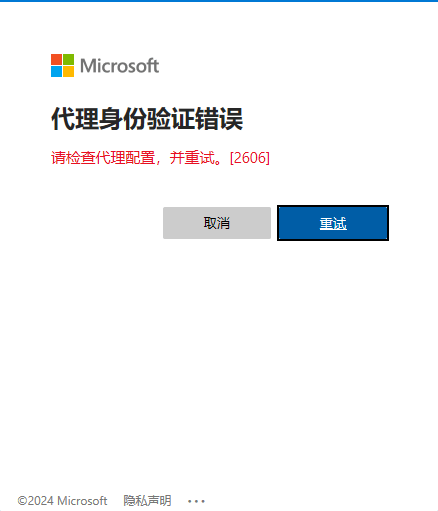The image size is (438, 511).
Task: Click the 2024 year in the footer
Action: (x=40, y=501)
